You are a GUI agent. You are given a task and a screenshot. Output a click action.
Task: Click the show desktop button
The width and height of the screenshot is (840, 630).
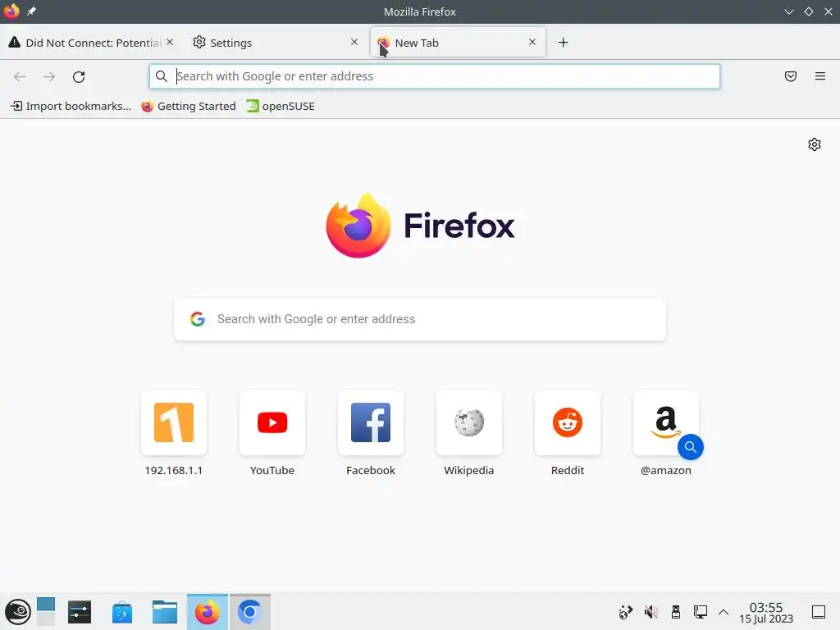(819, 612)
